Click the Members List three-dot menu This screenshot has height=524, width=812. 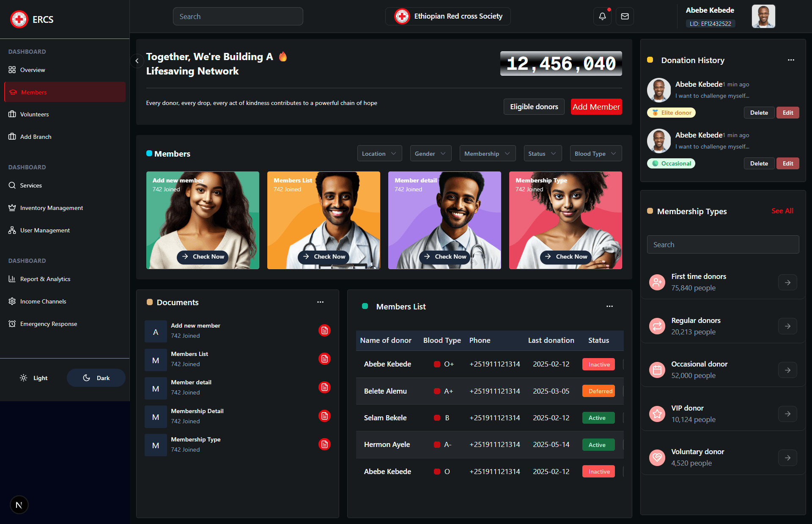tap(609, 306)
